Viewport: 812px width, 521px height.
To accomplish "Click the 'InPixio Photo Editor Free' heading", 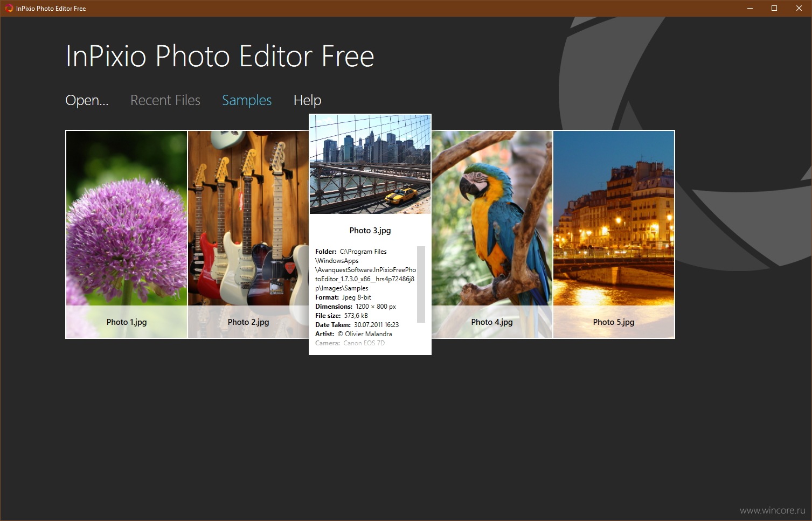I will coord(220,56).
